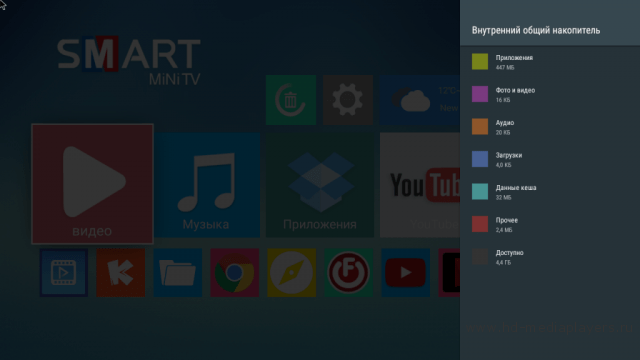
Task: Open the Музыка music note tile
Action: coord(207,184)
